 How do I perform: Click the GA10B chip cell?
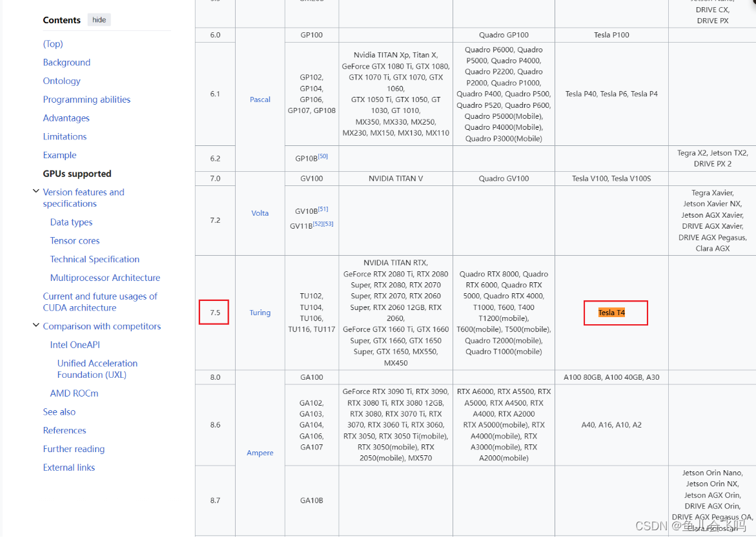click(x=311, y=501)
